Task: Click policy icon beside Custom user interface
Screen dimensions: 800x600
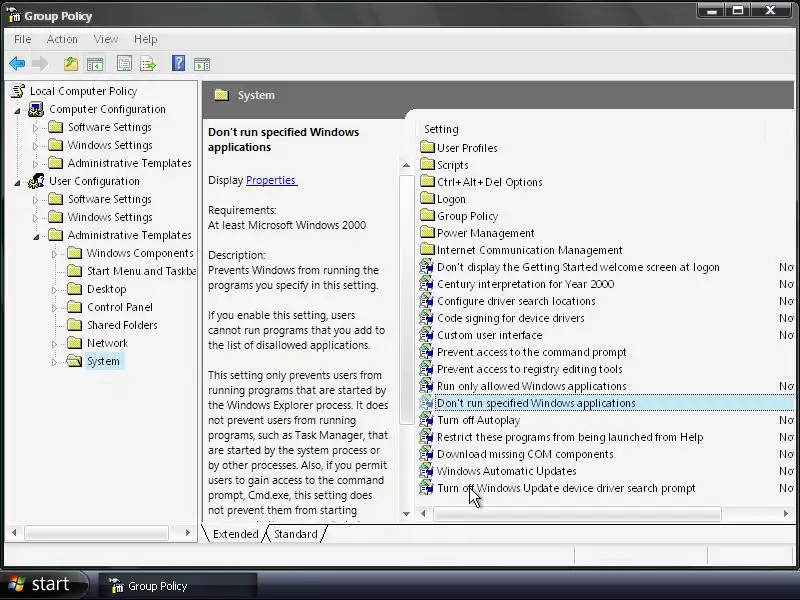Action: (427, 335)
